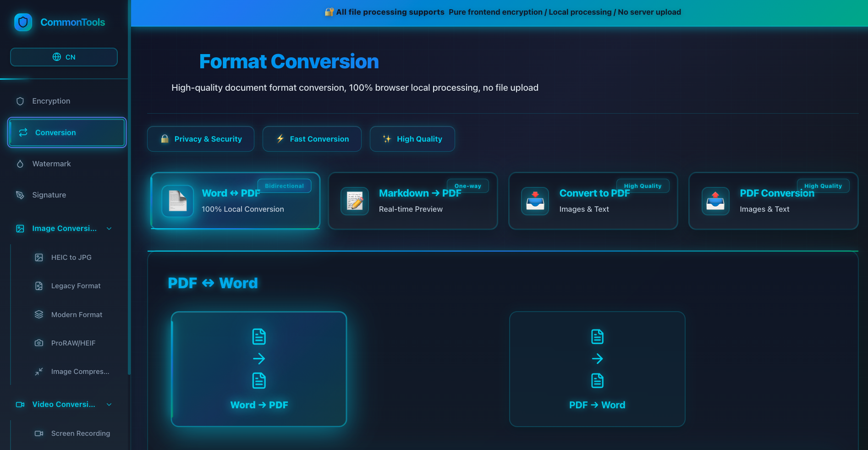Select the Encryption shield icon in sidebar
The width and height of the screenshot is (868, 450).
pyautogui.click(x=20, y=101)
